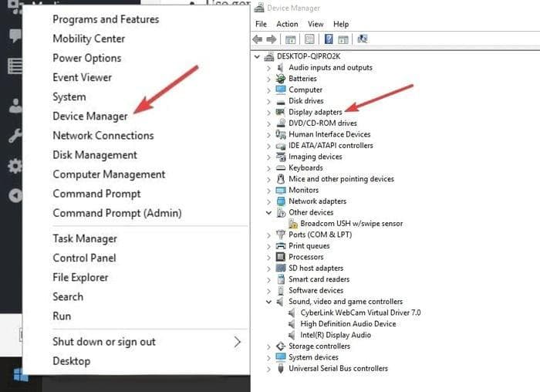Open the Shut down or sign out submenu arrow

click(238, 342)
